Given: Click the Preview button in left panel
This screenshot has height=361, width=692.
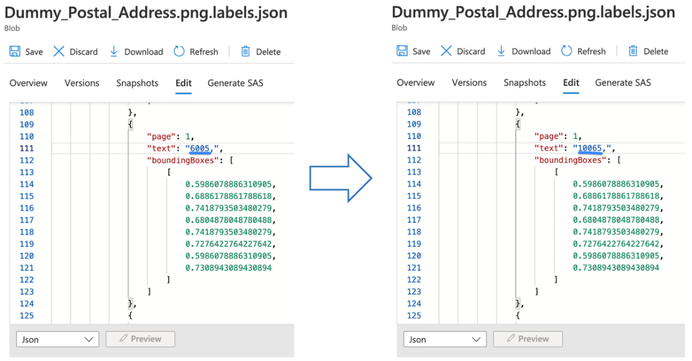Looking at the screenshot, I should pyautogui.click(x=140, y=339).
